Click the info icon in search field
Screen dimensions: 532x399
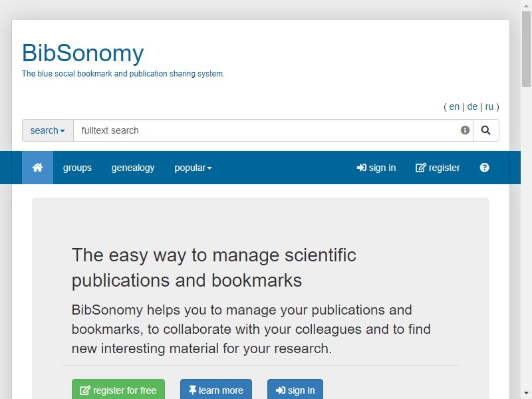point(465,130)
